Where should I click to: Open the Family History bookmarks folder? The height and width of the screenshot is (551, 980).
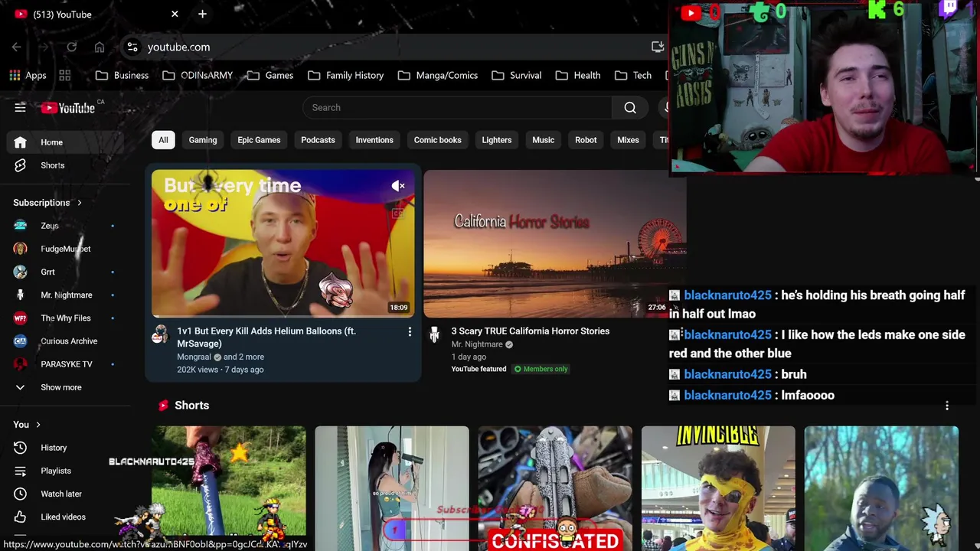tap(345, 75)
